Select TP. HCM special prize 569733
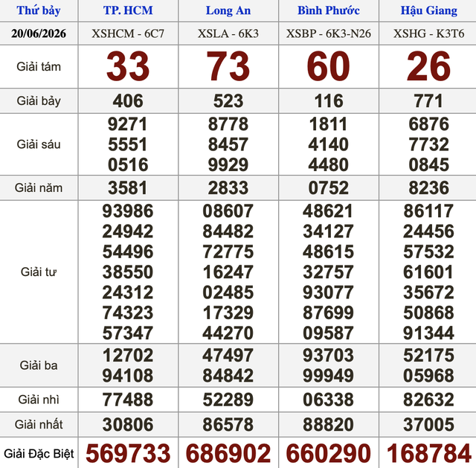Viewport: 476px width, 468px height. pyautogui.click(x=128, y=453)
